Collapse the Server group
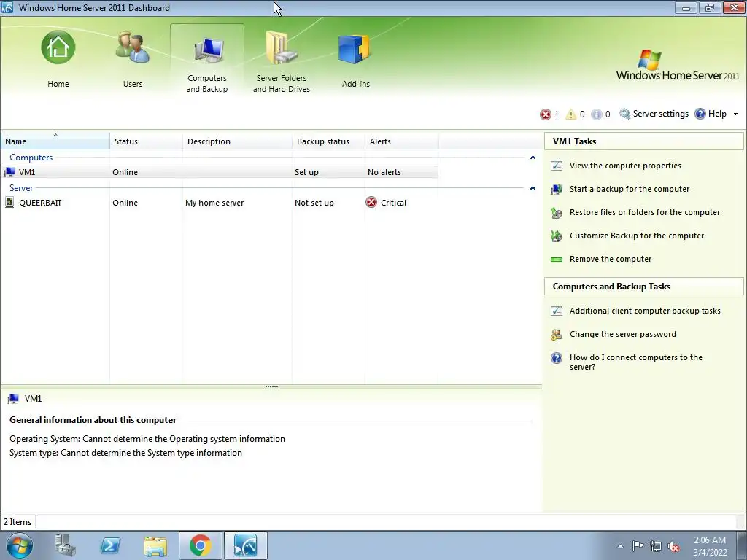 tap(533, 187)
